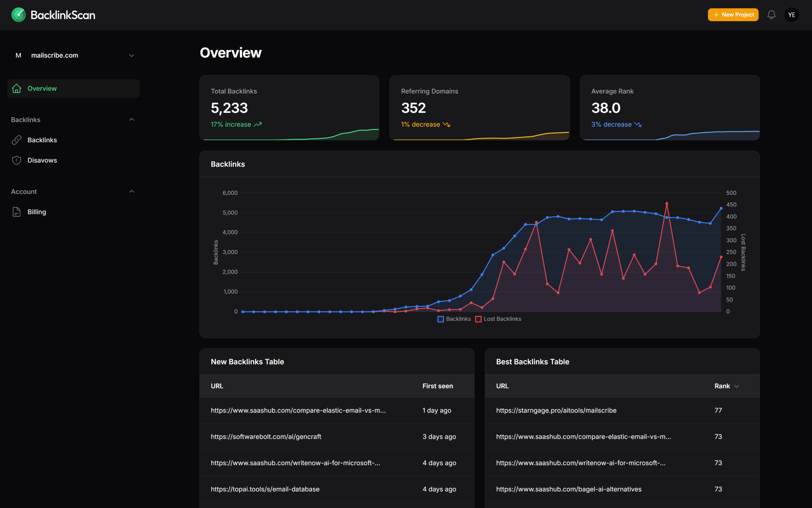812x508 pixels.
Task: Click the 352 referring domains value
Action: tap(413, 108)
